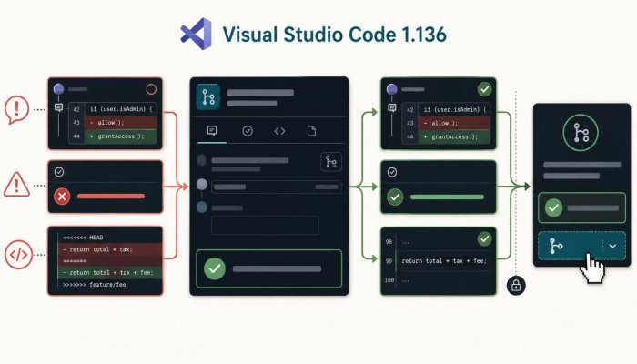Image resolution: width=637 pixels, height=364 pixels.
Task: Click '>>>>>>> feature/fee' conflict marker line
Action: 95,284
